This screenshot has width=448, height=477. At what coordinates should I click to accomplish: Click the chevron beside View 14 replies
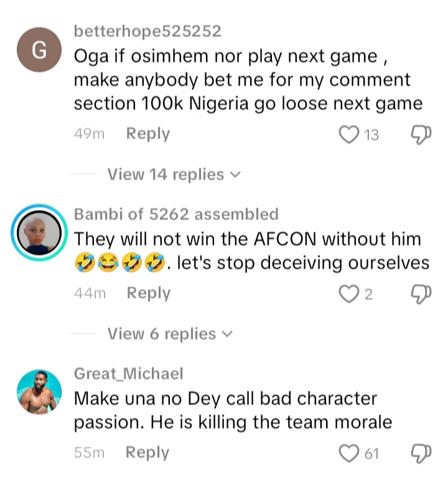(x=235, y=176)
